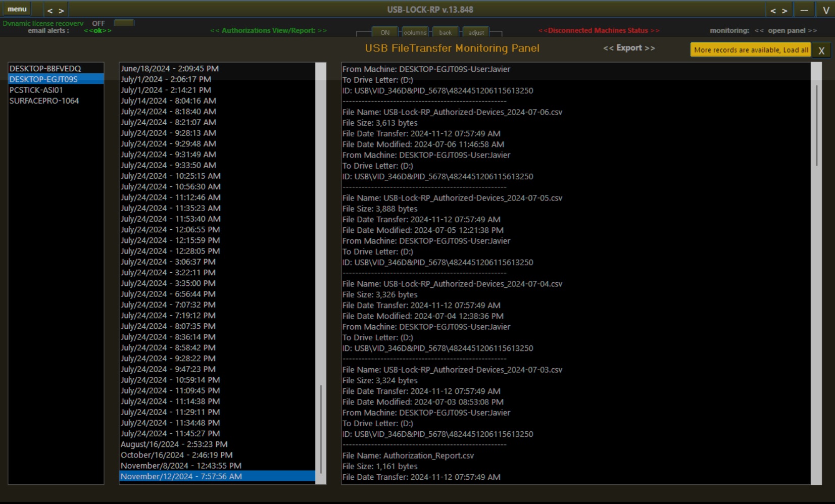
Task: Click file name USB-Lock-RP_Authorized-Devices_2024-07-04.csv line
Action: tap(452, 284)
